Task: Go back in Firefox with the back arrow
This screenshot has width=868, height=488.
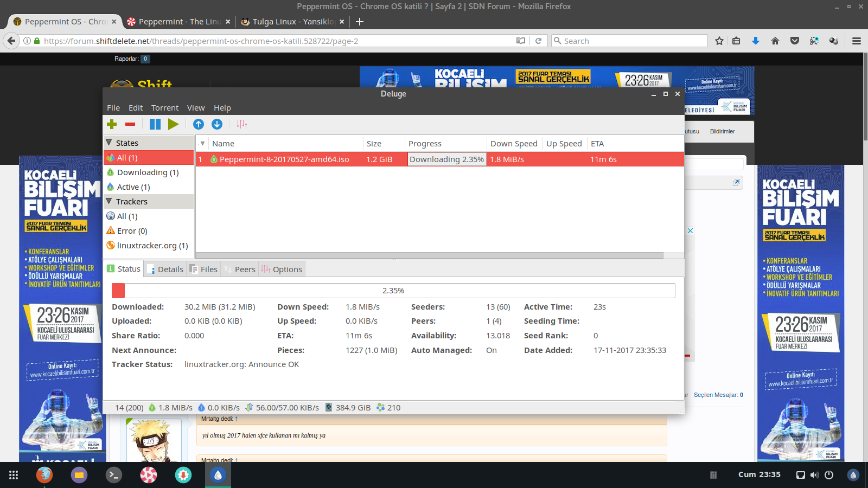Action: [11, 41]
